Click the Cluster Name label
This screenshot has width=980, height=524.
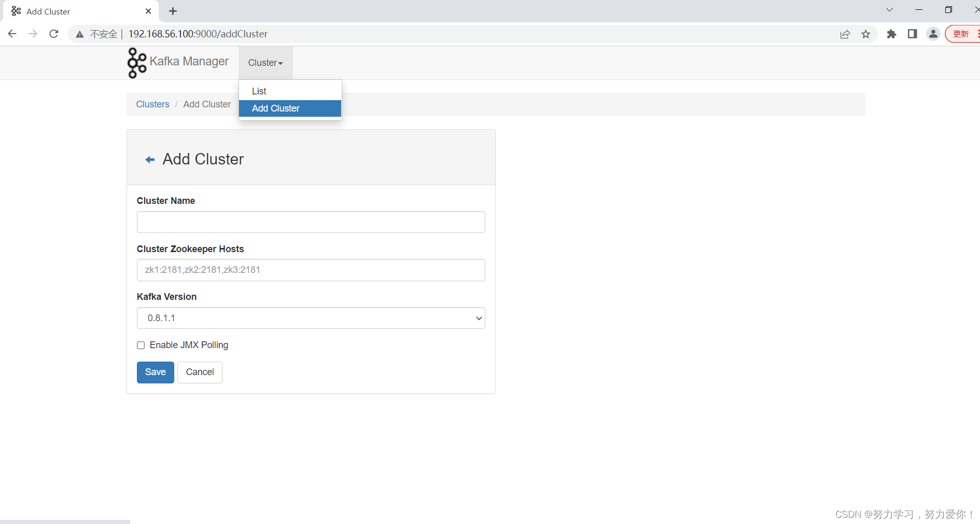pyautogui.click(x=166, y=201)
